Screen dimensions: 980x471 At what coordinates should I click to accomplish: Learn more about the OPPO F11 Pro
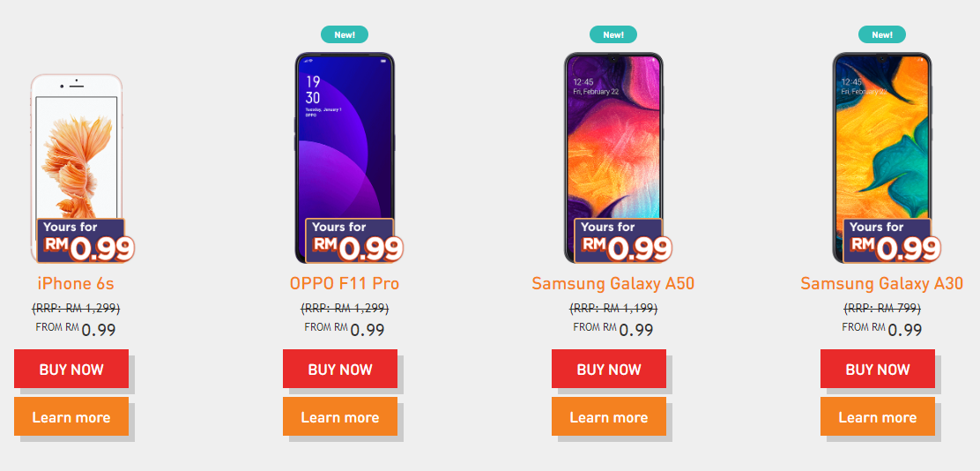tap(340, 416)
